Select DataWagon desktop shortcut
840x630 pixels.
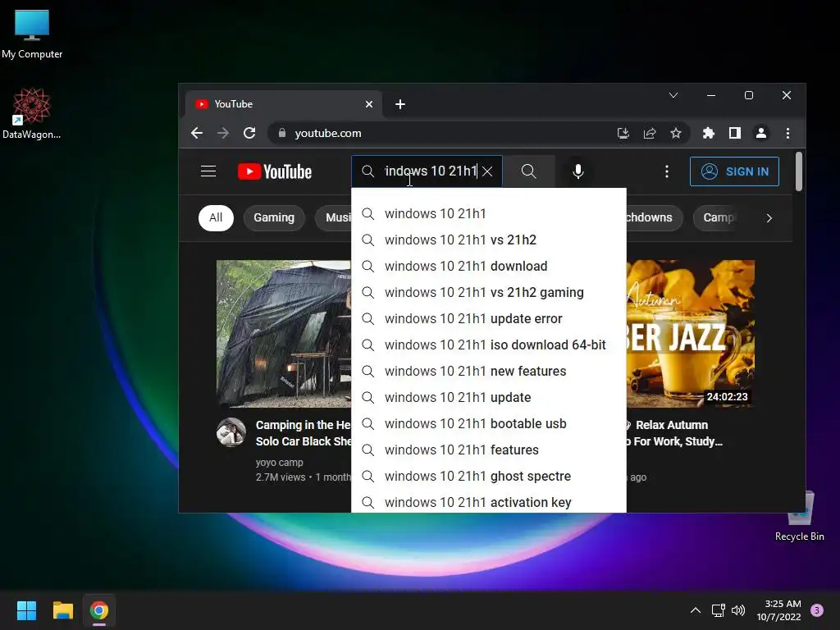tap(32, 113)
